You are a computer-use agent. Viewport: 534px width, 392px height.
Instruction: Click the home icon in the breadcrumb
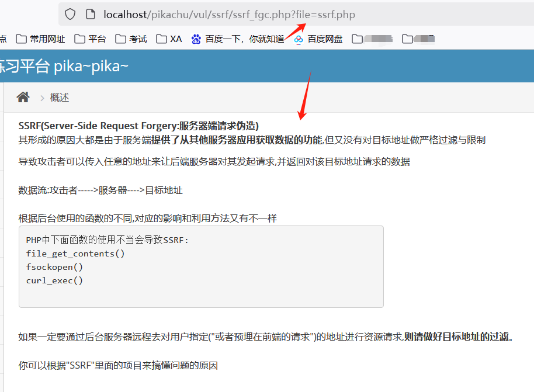[23, 96]
